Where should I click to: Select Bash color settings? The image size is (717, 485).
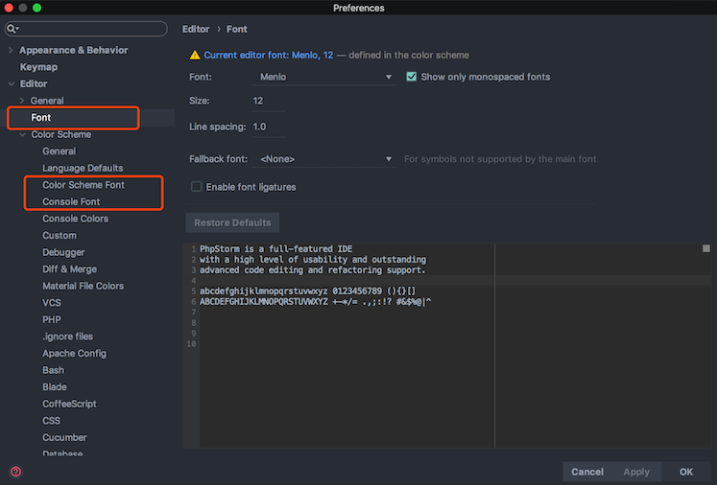pyautogui.click(x=53, y=370)
